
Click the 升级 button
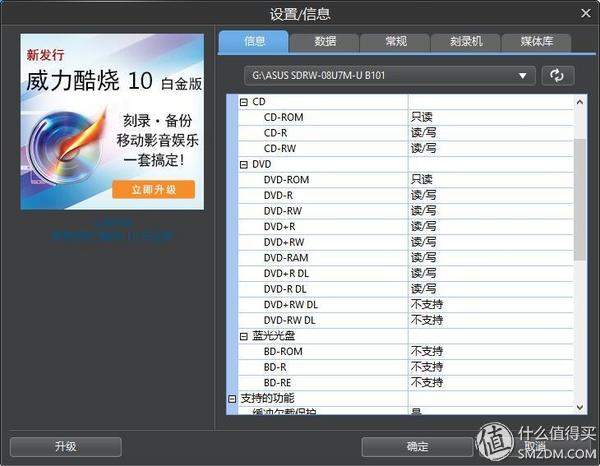point(66,446)
